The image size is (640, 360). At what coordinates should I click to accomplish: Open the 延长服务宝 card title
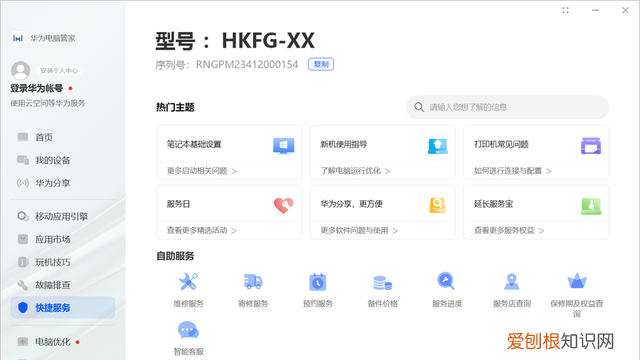pyautogui.click(x=493, y=204)
